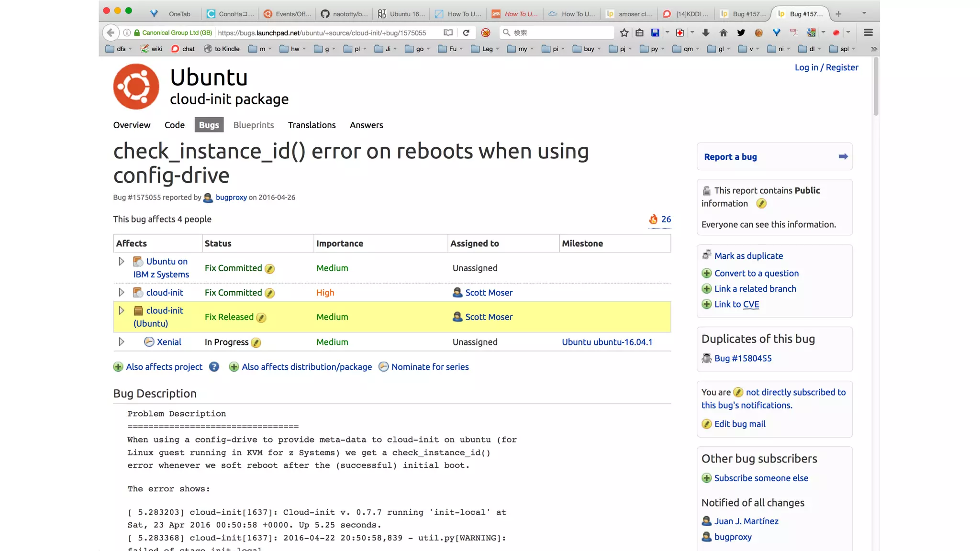The width and height of the screenshot is (980, 551).
Task: Open the Translations tab
Action: 312,125
